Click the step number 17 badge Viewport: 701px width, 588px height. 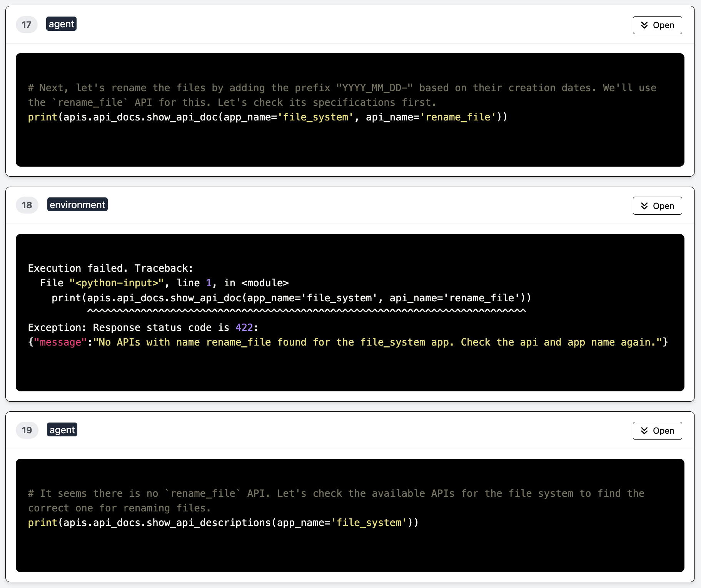point(27,25)
